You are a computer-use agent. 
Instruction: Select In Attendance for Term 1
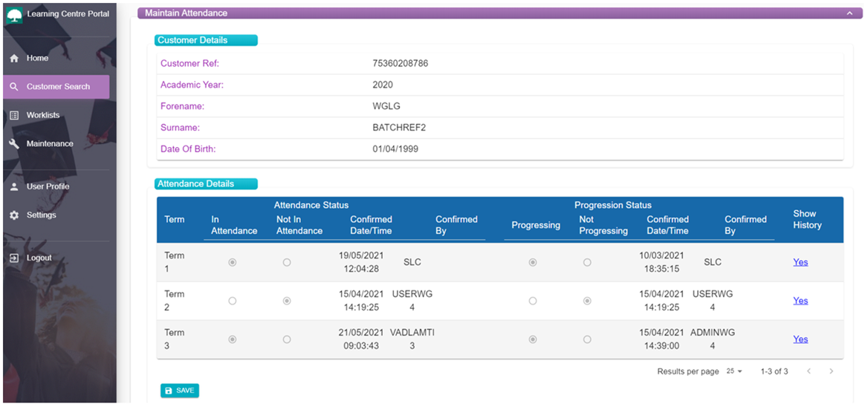233,263
